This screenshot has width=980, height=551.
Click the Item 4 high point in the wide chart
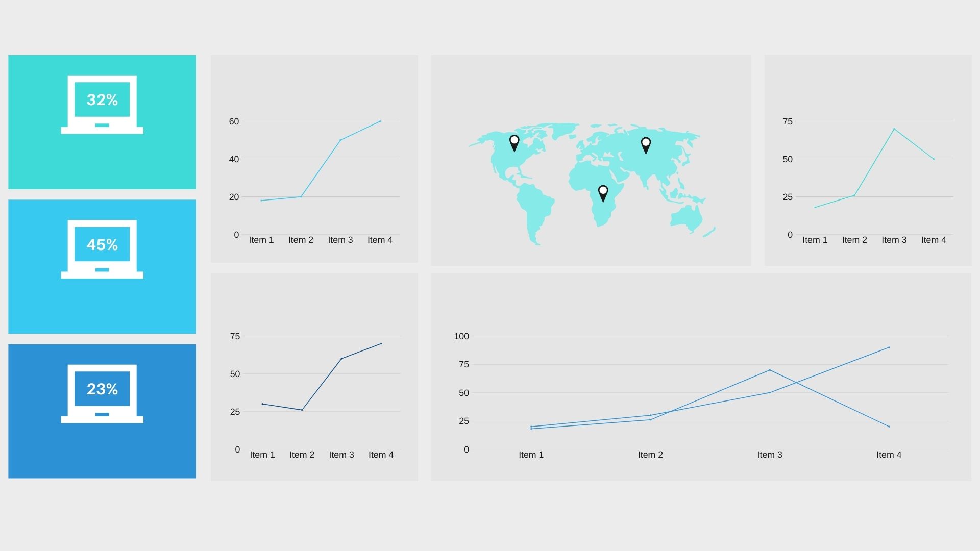[x=889, y=347]
